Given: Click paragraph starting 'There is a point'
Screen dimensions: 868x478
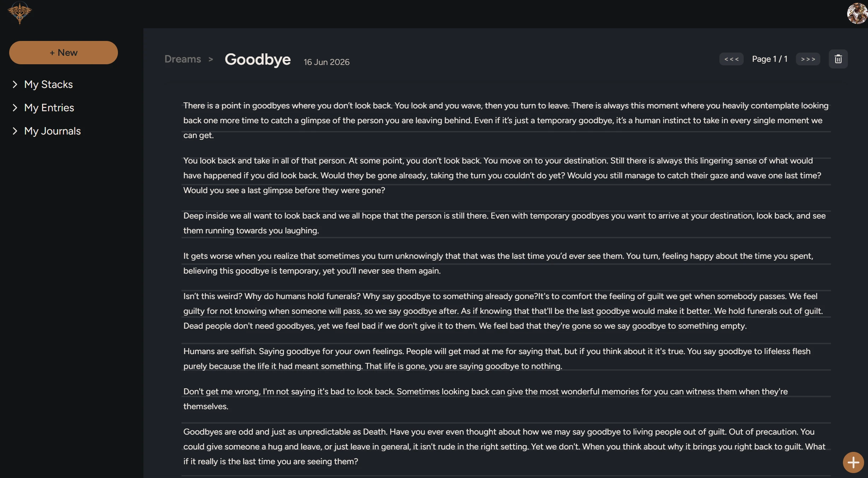Looking at the screenshot, I should [x=506, y=120].
